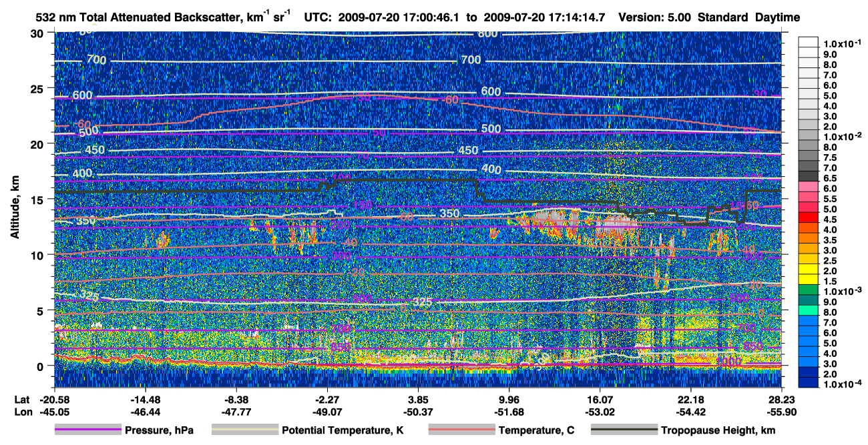The width and height of the screenshot is (868, 445).
Task: Click the 'Lon' row label
Action: click(x=22, y=412)
